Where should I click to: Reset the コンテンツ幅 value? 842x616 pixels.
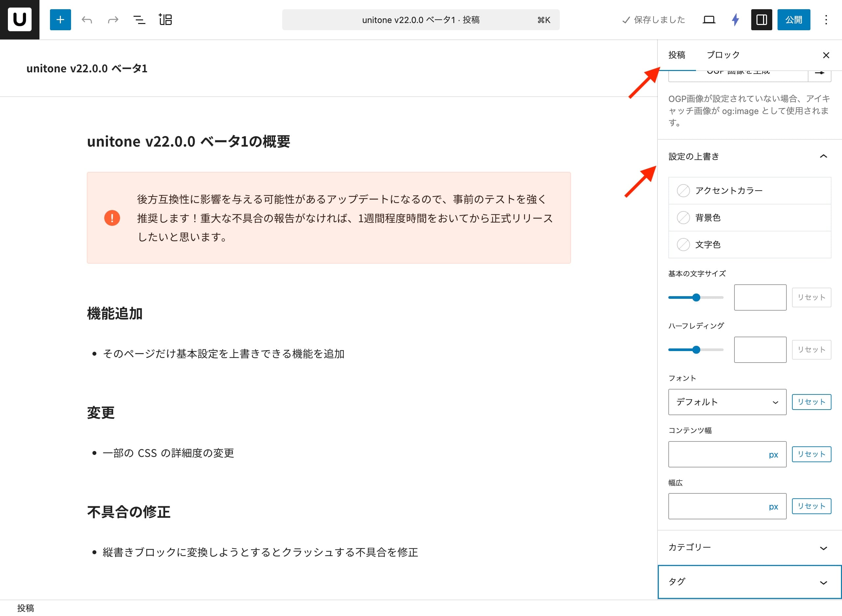tap(811, 454)
